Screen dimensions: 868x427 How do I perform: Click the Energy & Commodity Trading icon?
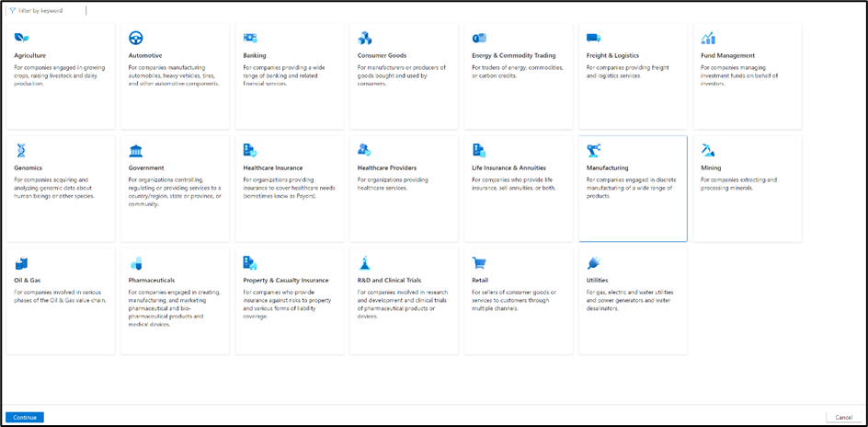479,38
